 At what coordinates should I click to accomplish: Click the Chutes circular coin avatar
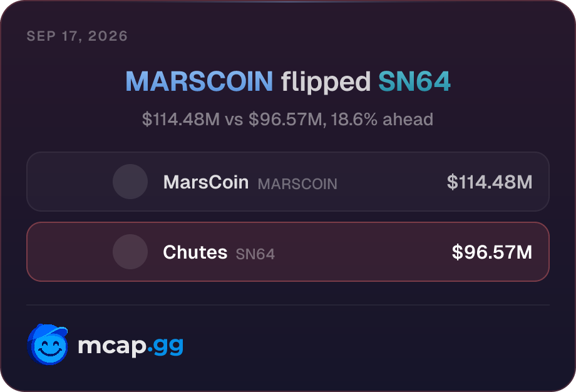click(x=130, y=252)
